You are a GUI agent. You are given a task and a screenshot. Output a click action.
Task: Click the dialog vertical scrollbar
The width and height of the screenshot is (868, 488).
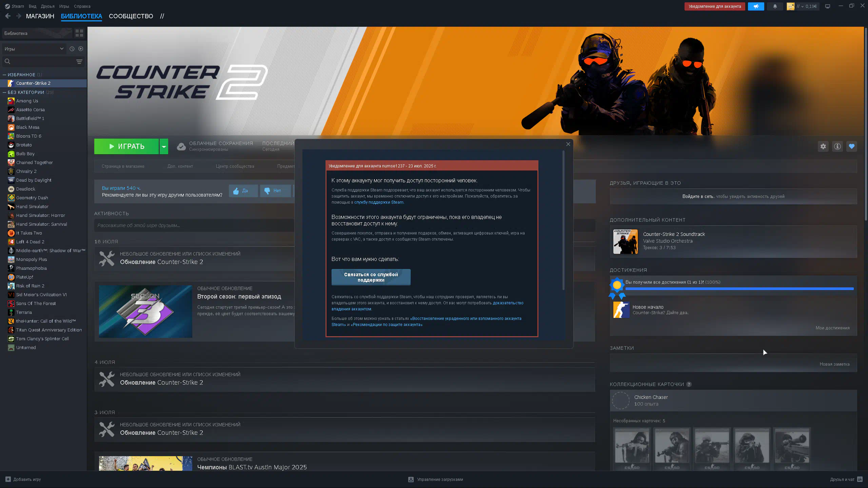point(564,220)
